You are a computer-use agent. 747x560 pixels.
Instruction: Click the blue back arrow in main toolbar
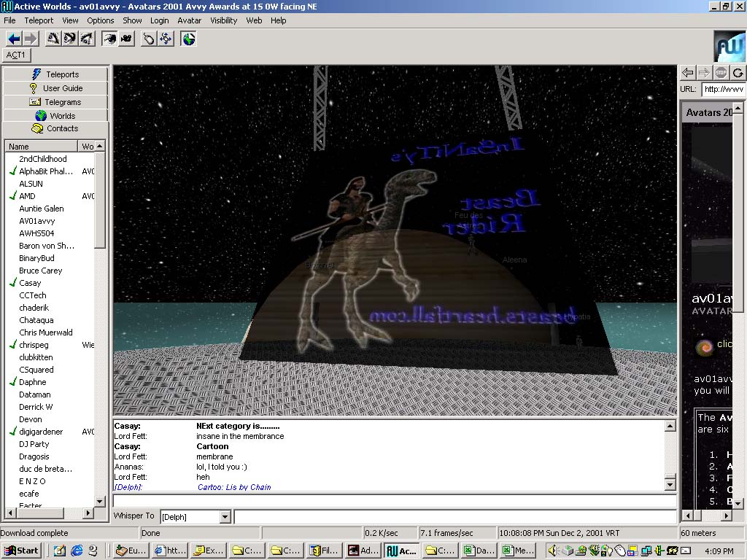point(14,39)
